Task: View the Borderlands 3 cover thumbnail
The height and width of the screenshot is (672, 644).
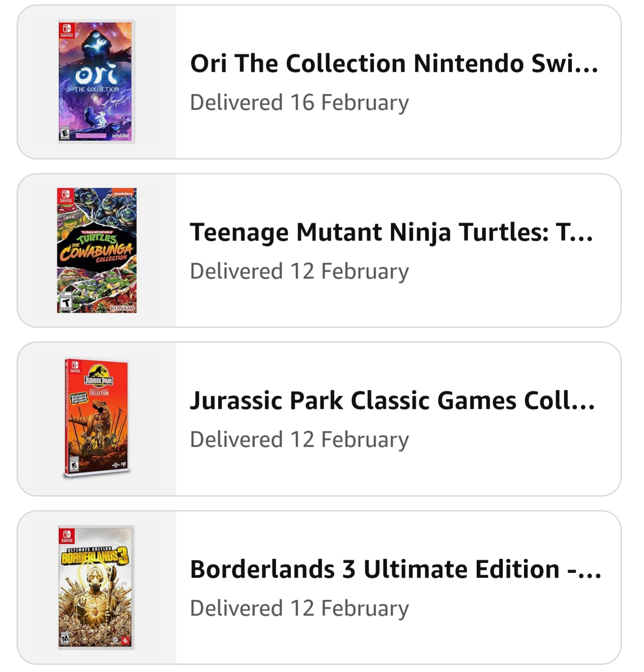Action: click(97, 587)
